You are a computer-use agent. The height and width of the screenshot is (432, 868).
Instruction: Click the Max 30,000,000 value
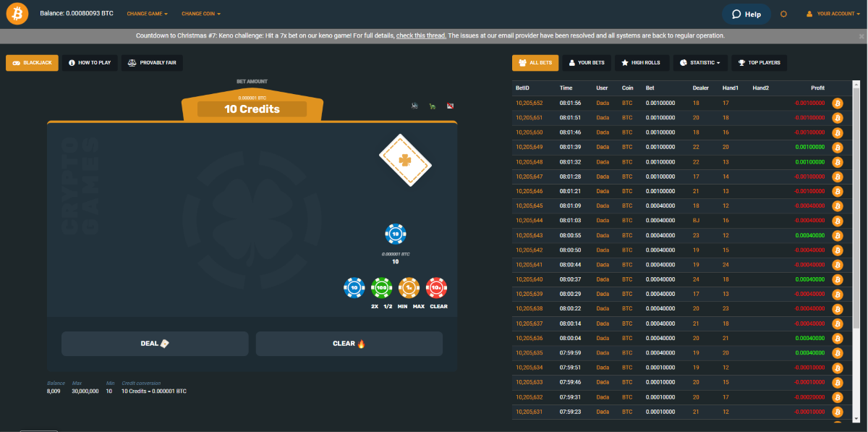(85, 391)
